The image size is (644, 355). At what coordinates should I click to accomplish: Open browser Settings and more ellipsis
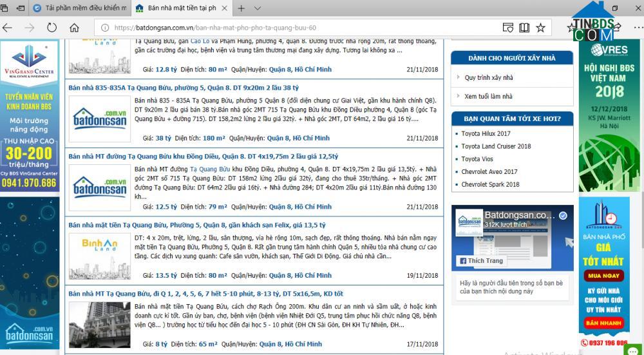tap(634, 28)
